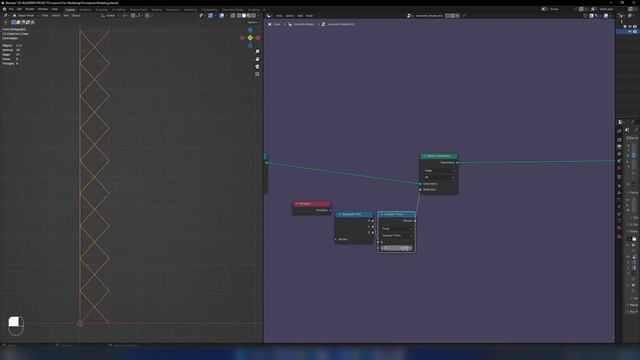Click the Compare node B value field

pyautogui.click(x=397, y=248)
